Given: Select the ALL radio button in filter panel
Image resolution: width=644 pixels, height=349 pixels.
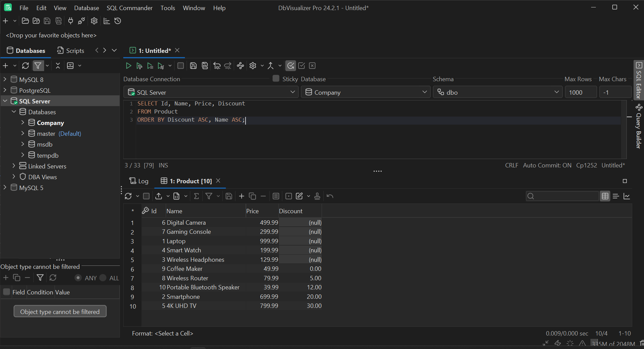Looking at the screenshot, I should (x=102, y=278).
